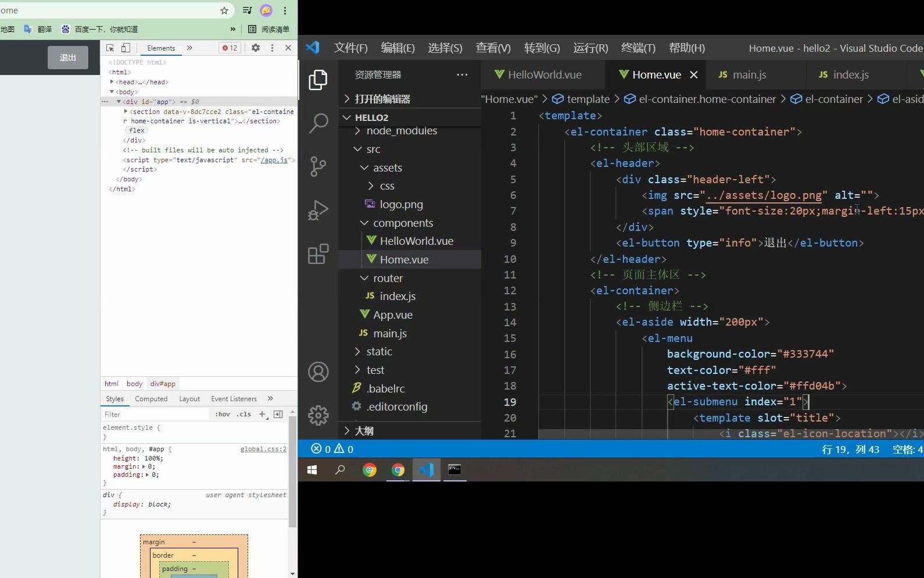Toggle the :hov element state panel
Image resolution: width=924 pixels, height=578 pixels.
tap(223, 415)
